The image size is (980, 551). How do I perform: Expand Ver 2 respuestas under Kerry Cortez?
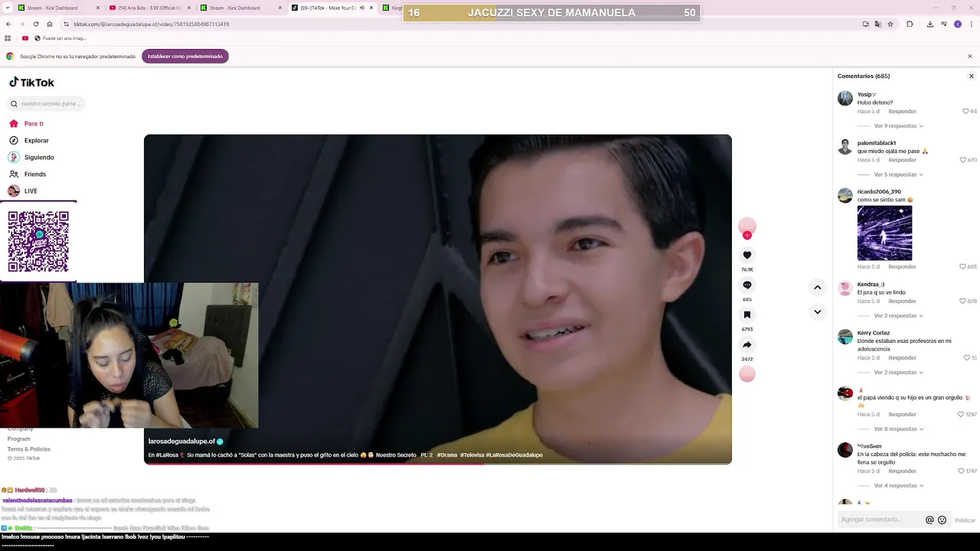coord(898,373)
